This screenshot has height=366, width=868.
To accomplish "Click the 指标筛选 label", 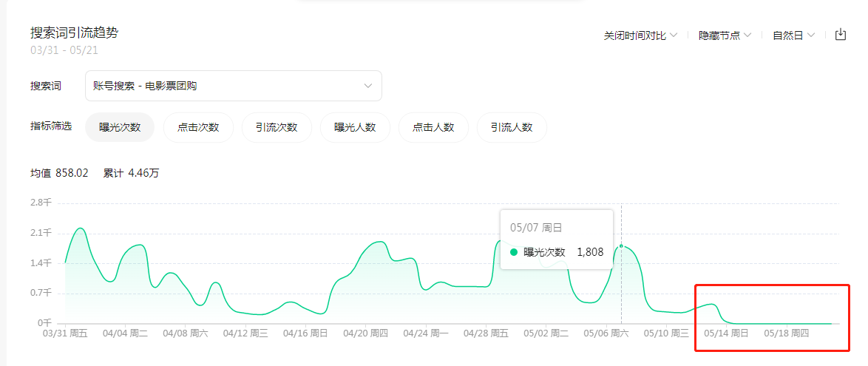I will (51, 126).
